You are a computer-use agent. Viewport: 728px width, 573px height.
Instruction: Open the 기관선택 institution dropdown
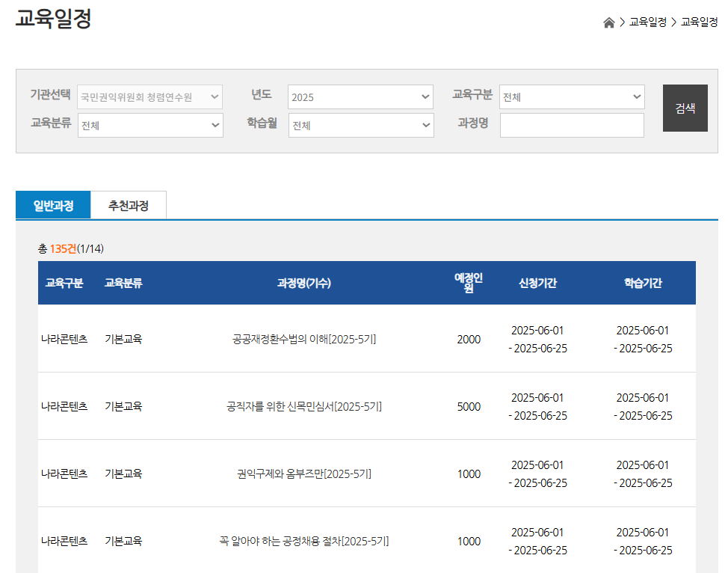click(x=149, y=96)
